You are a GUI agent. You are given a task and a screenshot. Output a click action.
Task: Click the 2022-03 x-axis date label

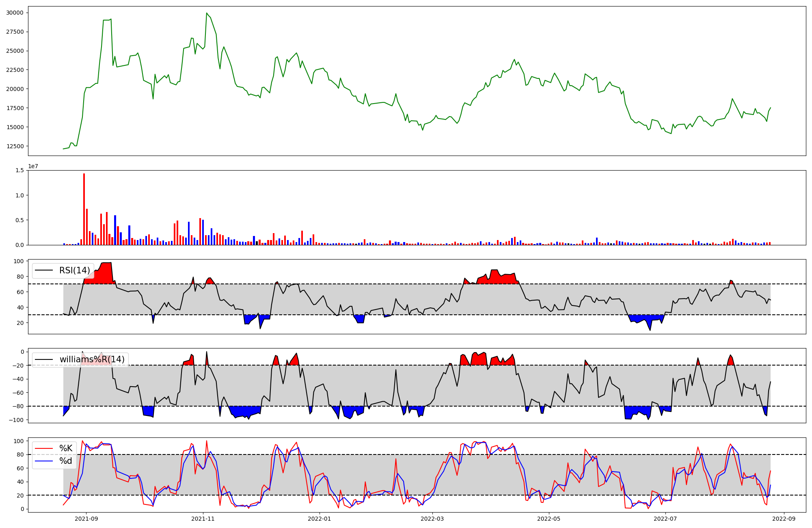point(432,519)
